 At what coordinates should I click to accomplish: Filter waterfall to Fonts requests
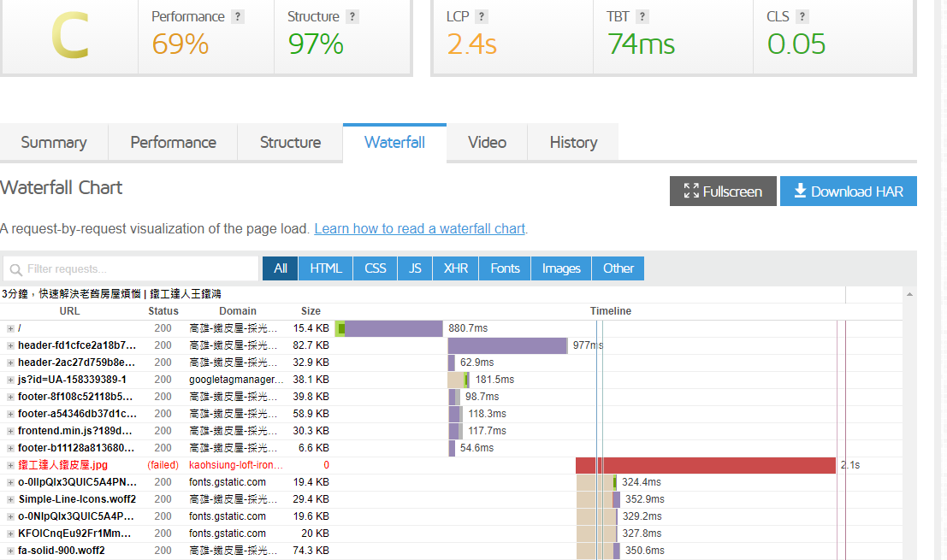click(x=505, y=268)
